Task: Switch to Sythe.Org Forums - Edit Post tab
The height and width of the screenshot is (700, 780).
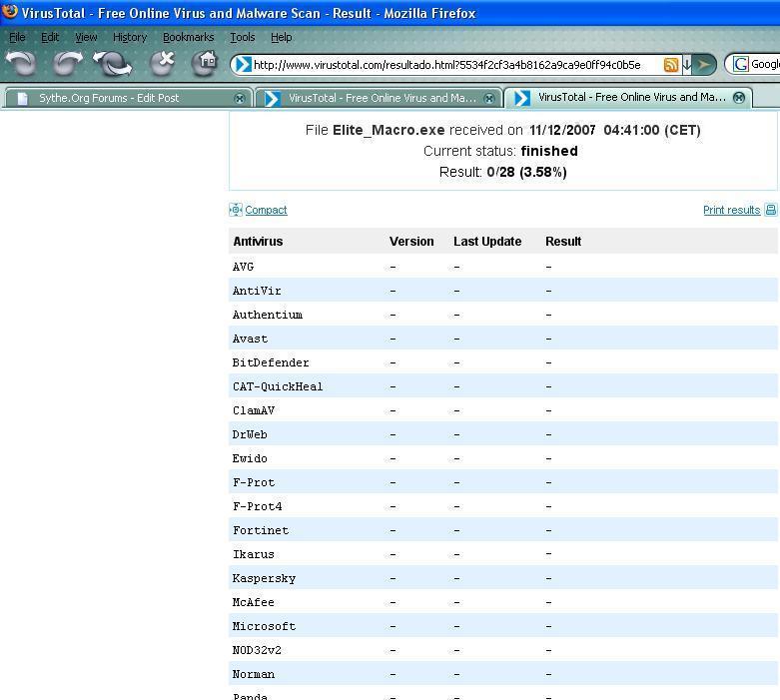Action: tap(127, 98)
